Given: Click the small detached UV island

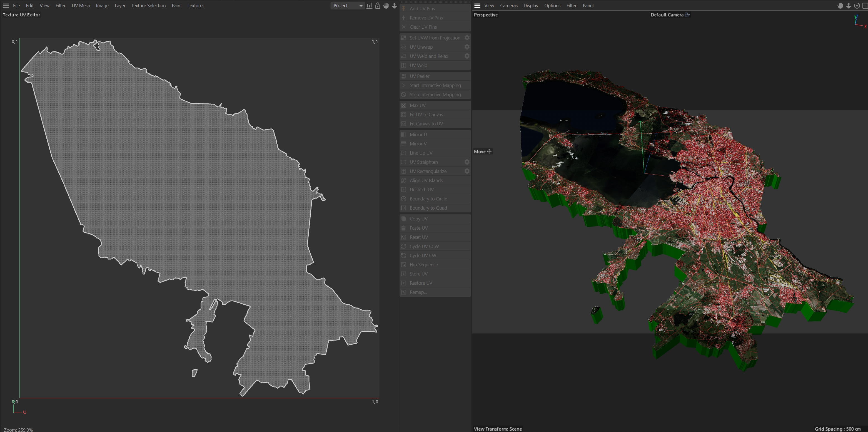Looking at the screenshot, I should pos(194,373).
